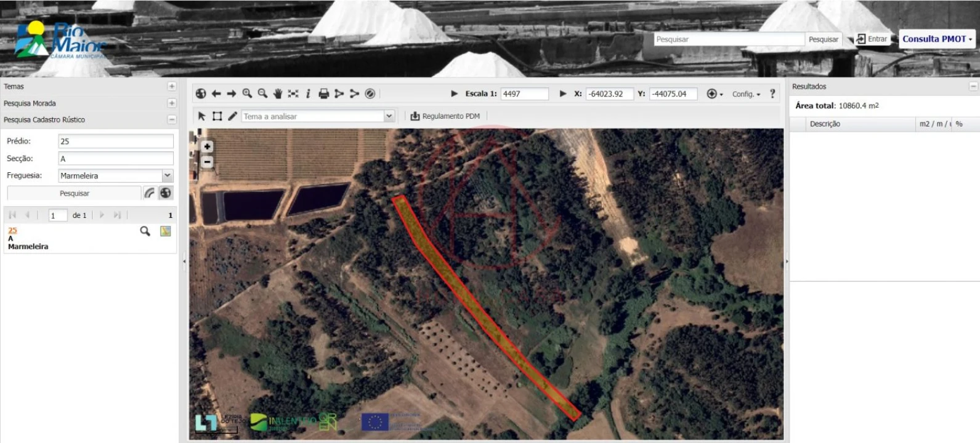Click the results page number field
Viewport: 980px width, 443px height.
pyautogui.click(x=58, y=215)
